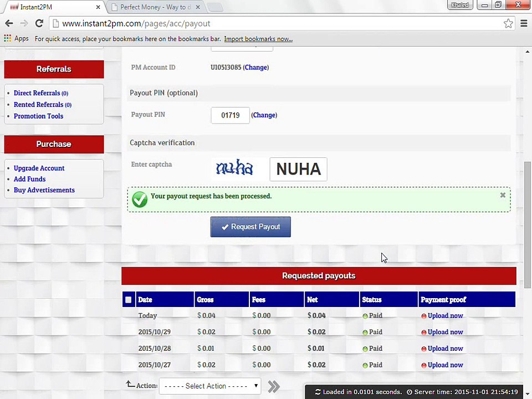Click the Payout PIN input field

click(x=231, y=115)
